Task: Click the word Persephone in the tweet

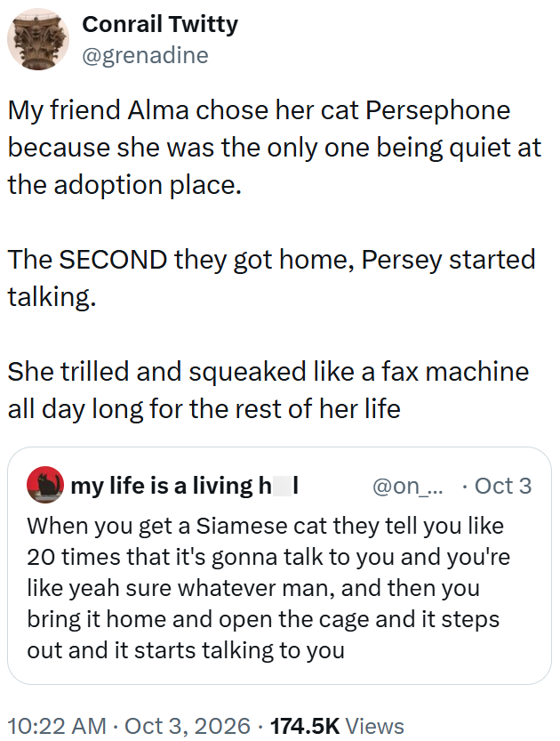Action: click(x=437, y=110)
